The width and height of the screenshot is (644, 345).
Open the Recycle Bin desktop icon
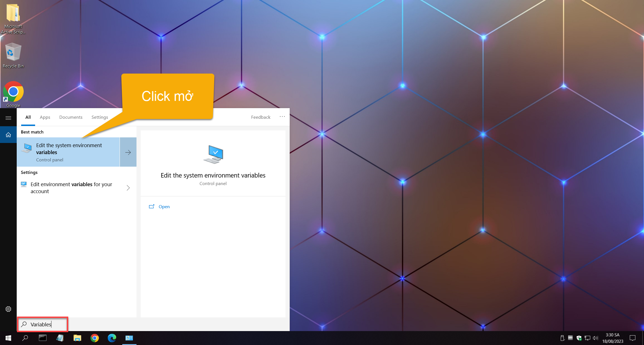tap(13, 55)
